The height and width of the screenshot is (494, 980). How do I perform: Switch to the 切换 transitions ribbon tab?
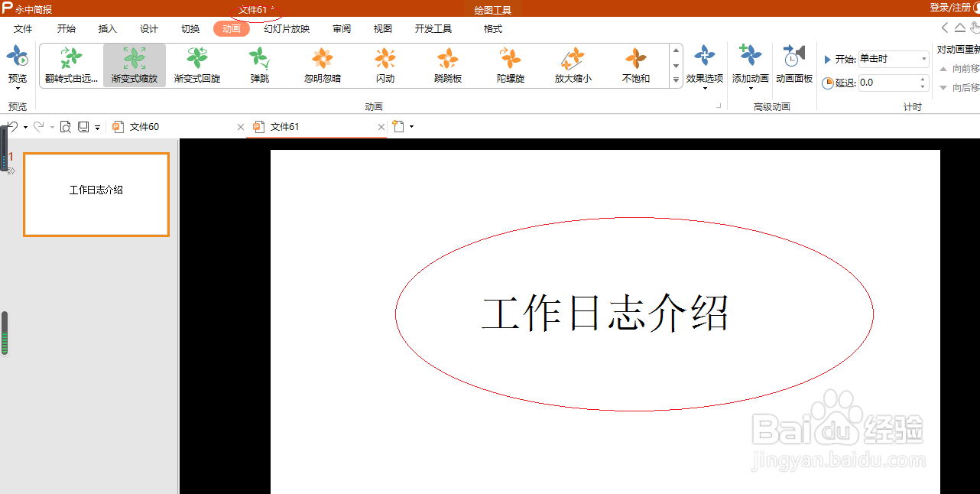[190, 28]
